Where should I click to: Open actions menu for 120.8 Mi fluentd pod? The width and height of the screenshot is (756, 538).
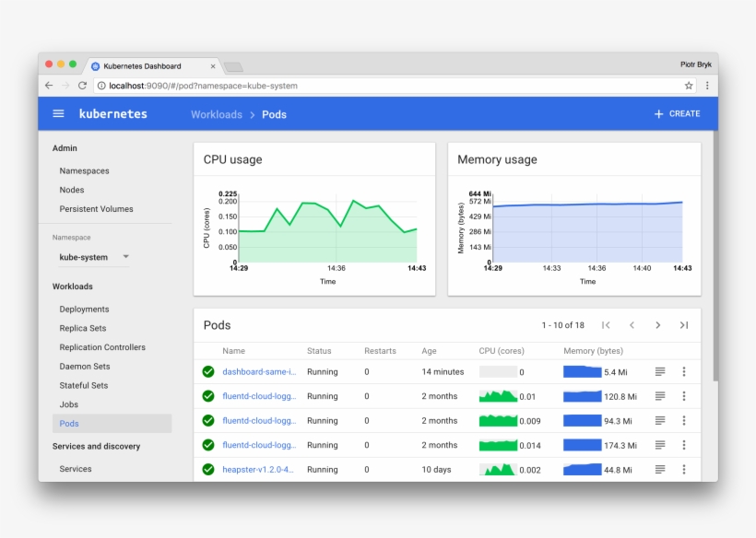pos(684,396)
